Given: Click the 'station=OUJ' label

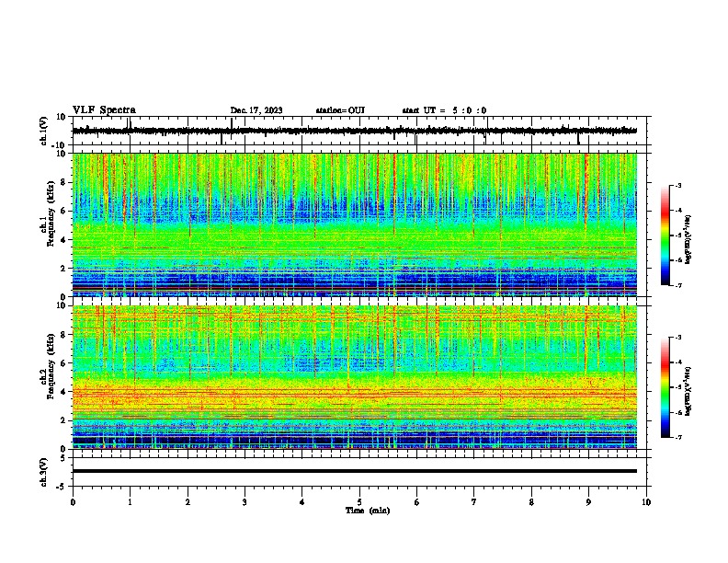Looking at the screenshot, I should pyautogui.click(x=340, y=110).
